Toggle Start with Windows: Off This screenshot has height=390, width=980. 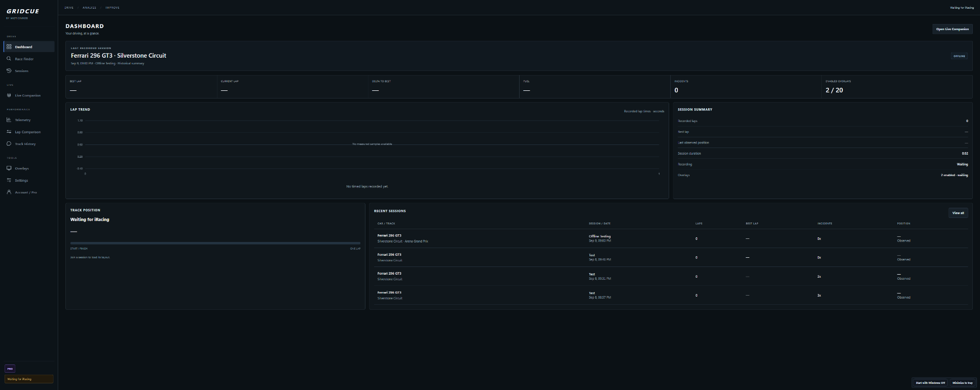pos(930,382)
